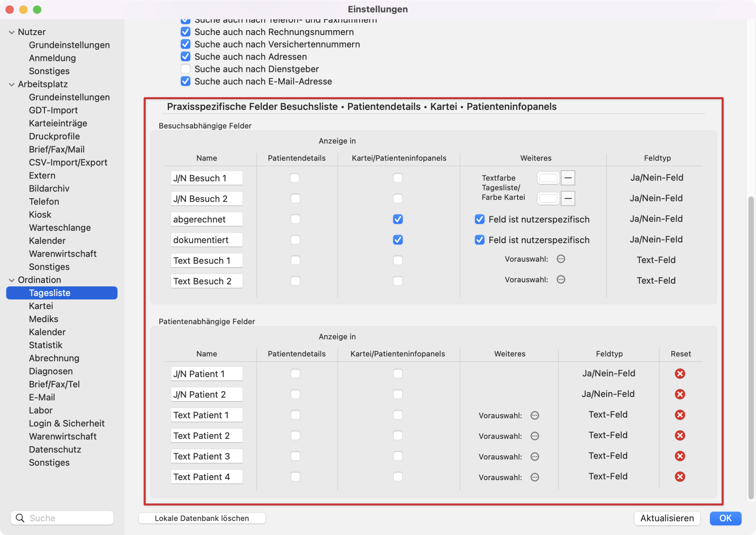Screen dimensions: 756x535
Task: Click the Aktualisieren button
Action: pos(667,518)
